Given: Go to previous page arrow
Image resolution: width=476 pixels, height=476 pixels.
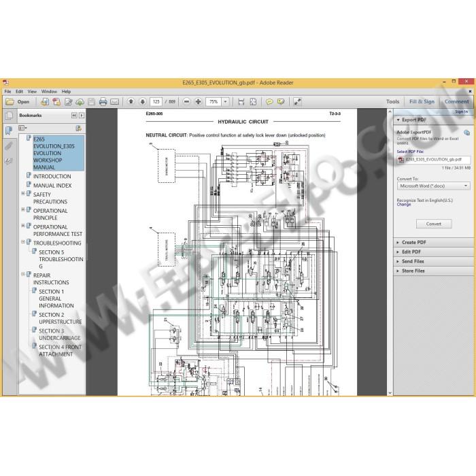Looking at the screenshot, I should point(131,102).
